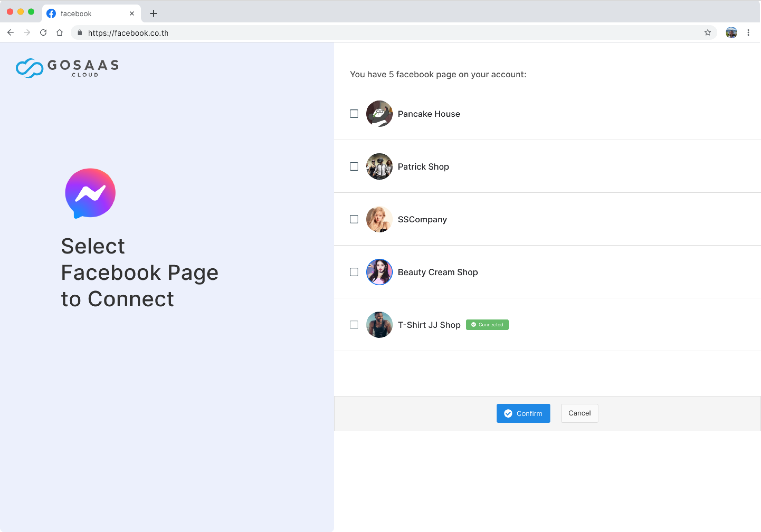
Task: Open a new browser tab
Action: tap(153, 14)
